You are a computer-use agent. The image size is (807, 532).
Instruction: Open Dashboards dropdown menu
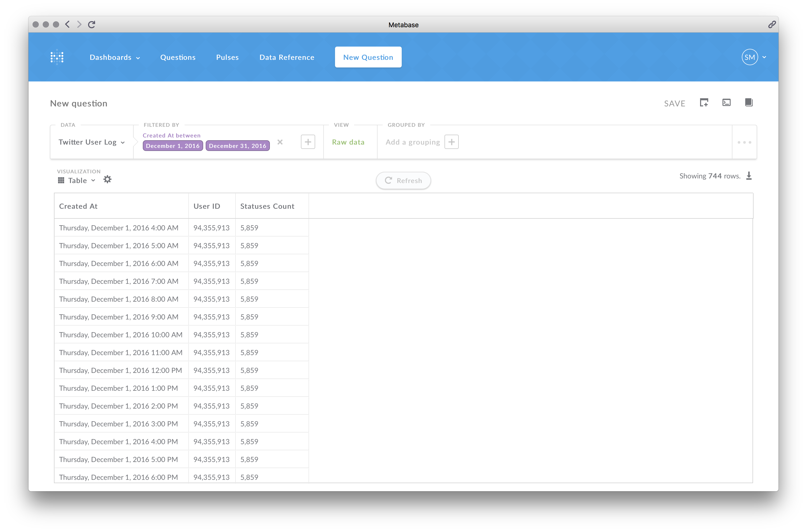click(x=115, y=57)
